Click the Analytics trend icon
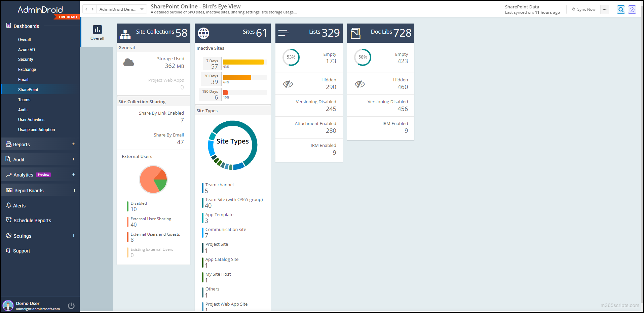 point(9,175)
